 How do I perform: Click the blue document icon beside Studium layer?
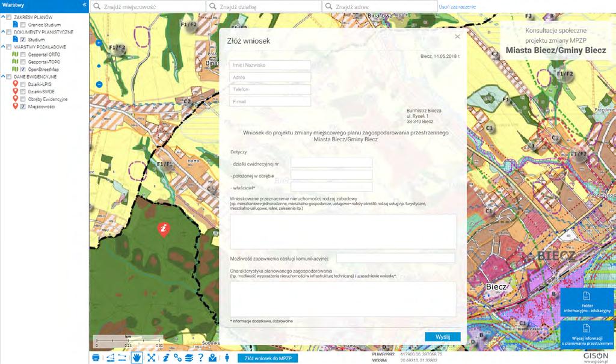tap(15, 39)
